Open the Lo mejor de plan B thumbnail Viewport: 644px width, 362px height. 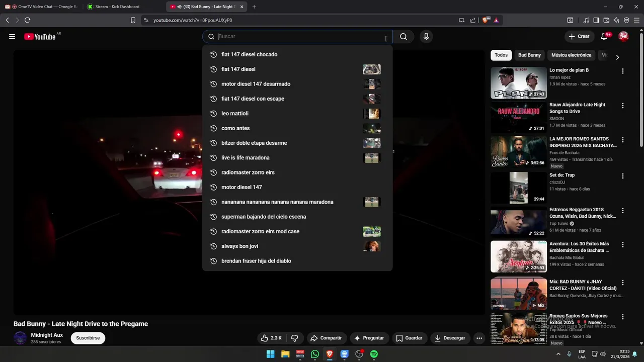coord(519,83)
